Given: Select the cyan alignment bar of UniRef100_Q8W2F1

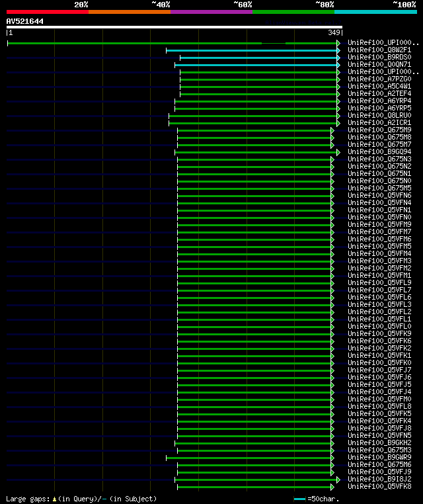Looking at the screenshot, I should [x=252, y=50].
